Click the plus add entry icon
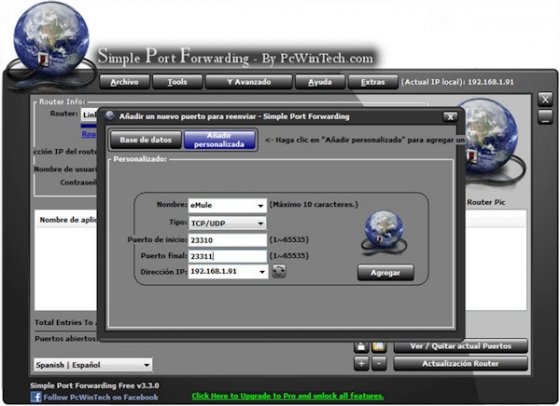 [361, 364]
